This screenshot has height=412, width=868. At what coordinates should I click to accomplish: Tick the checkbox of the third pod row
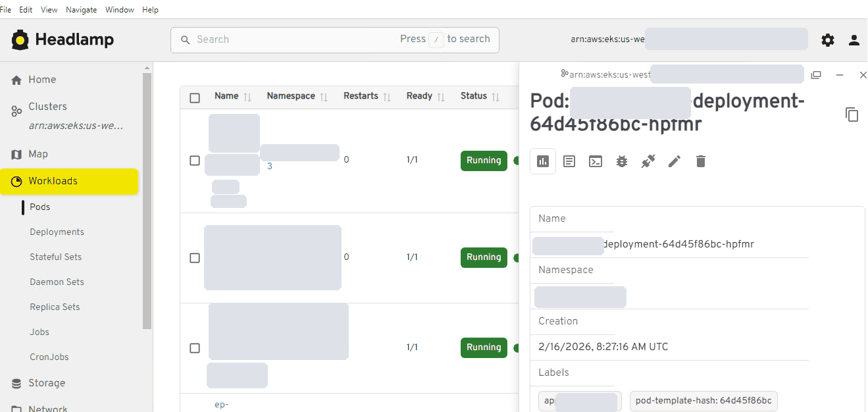click(x=195, y=348)
